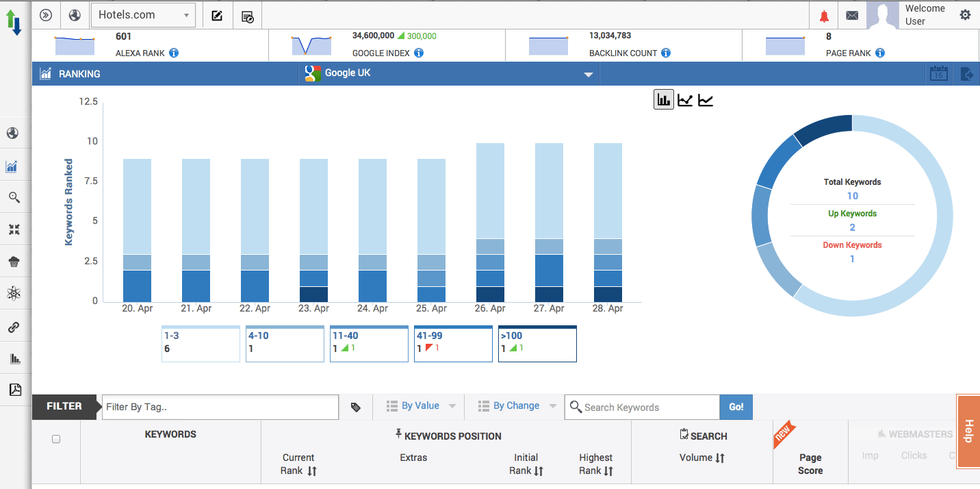Open the Hotels.com project dropdown

click(143, 14)
